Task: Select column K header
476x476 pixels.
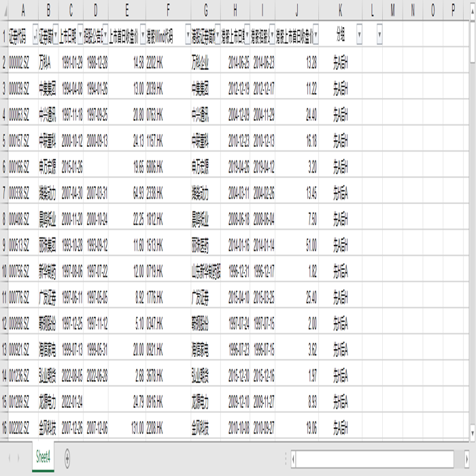Action: click(340, 10)
